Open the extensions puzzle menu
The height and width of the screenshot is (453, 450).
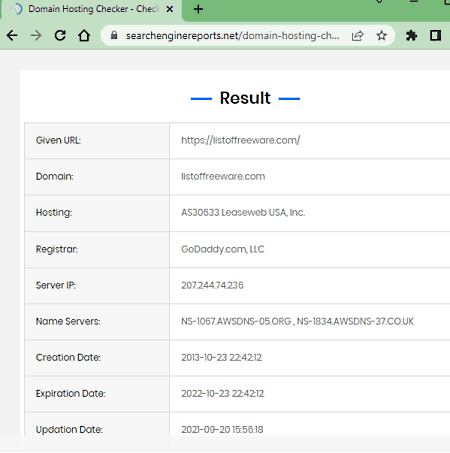pos(411,35)
